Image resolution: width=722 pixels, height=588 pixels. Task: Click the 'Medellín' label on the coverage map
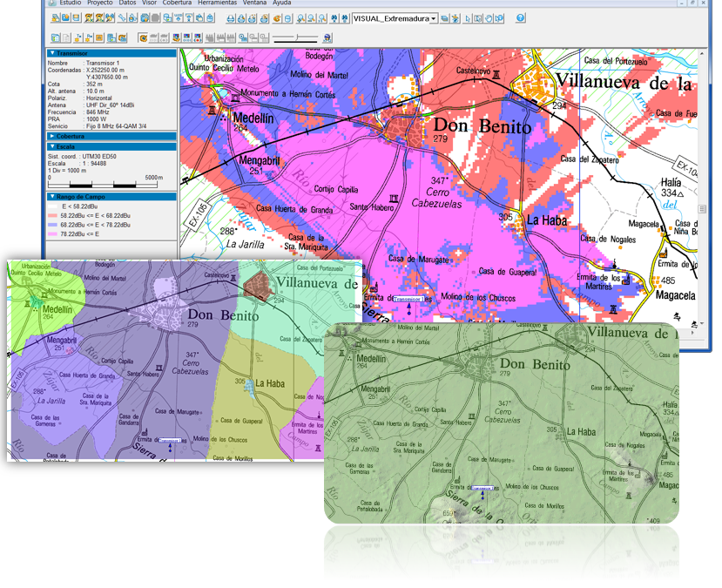[253, 118]
